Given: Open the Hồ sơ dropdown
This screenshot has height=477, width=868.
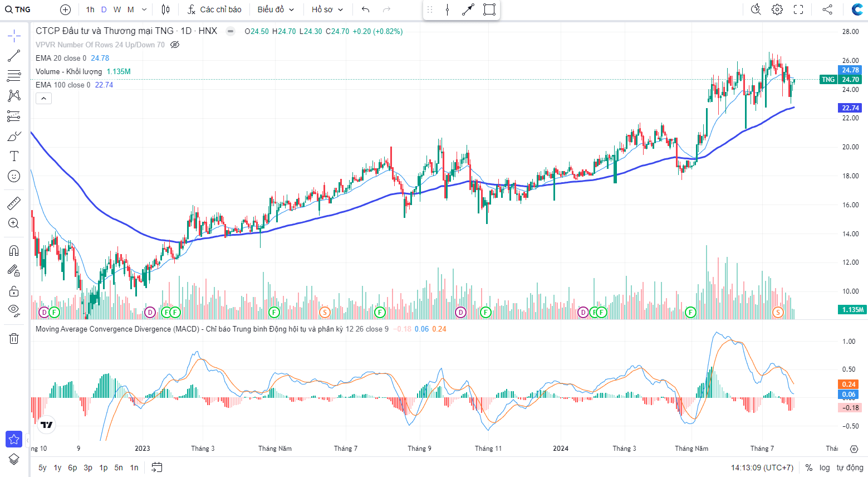Looking at the screenshot, I should [327, 9].
